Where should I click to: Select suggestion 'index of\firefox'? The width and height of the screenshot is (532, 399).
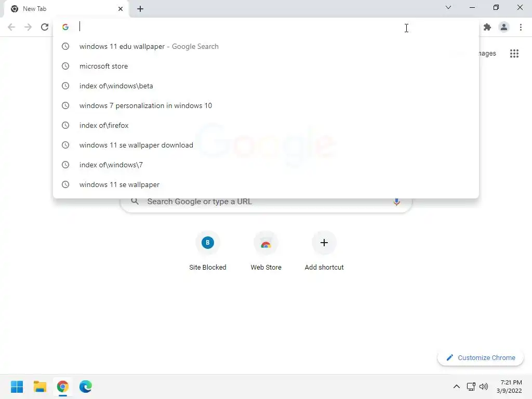coord(266,125)
